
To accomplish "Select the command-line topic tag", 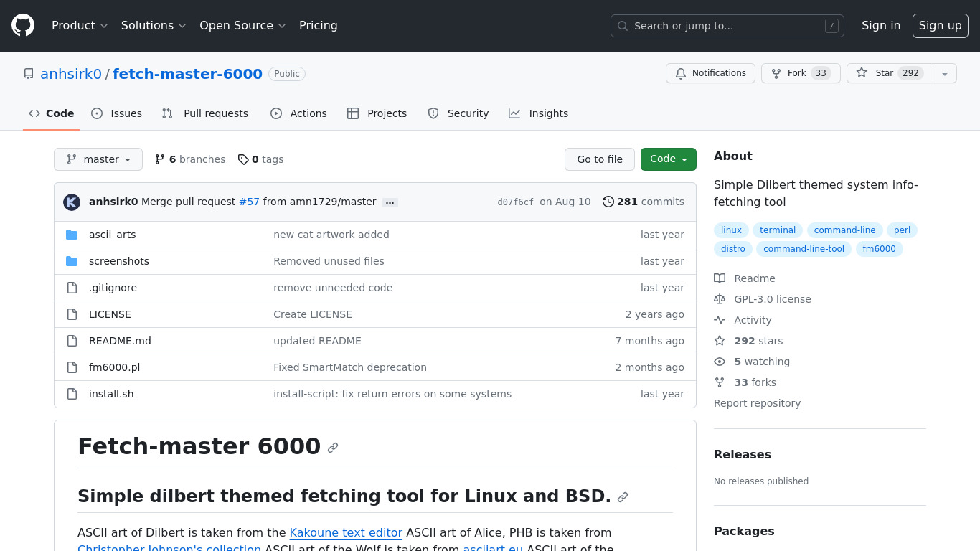I will 845,230.
